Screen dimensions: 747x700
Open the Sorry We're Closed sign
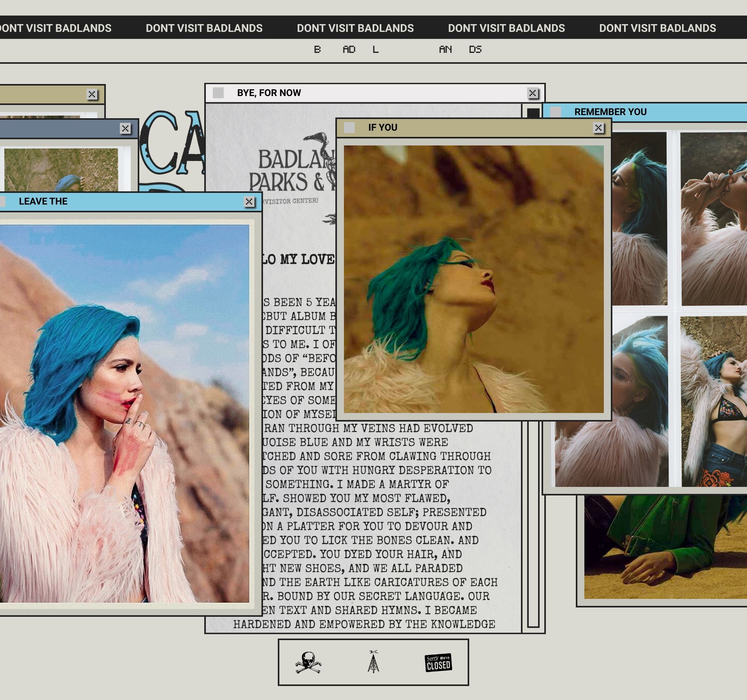438,663
